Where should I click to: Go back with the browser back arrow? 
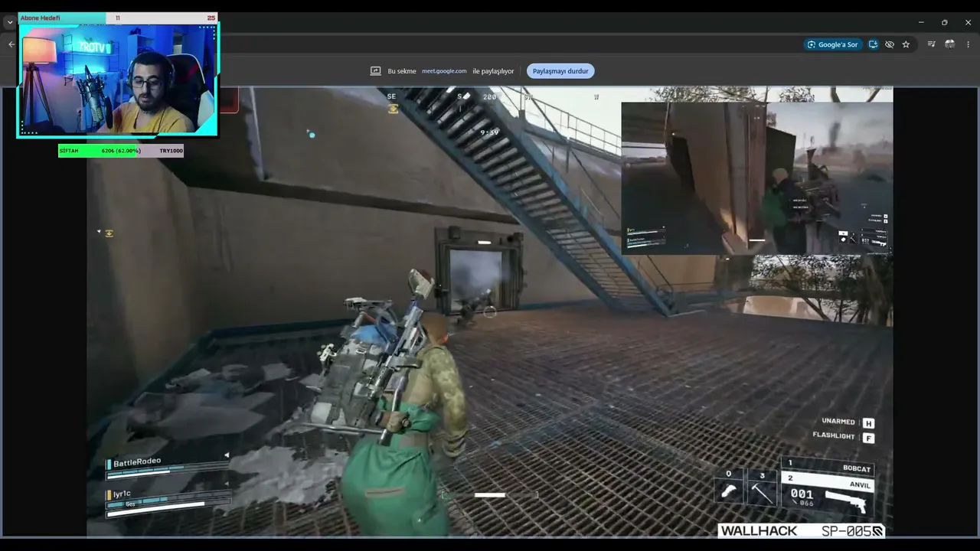click(x=11, y=44)
